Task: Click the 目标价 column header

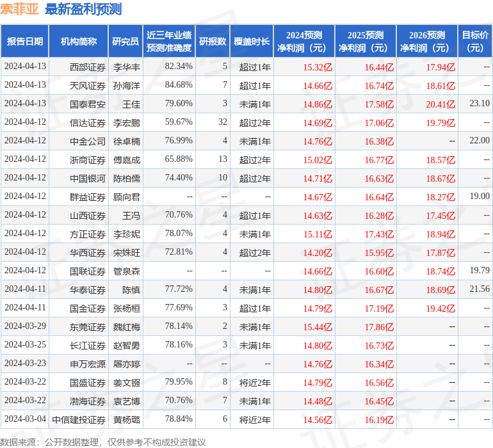Action: (475, 42)
